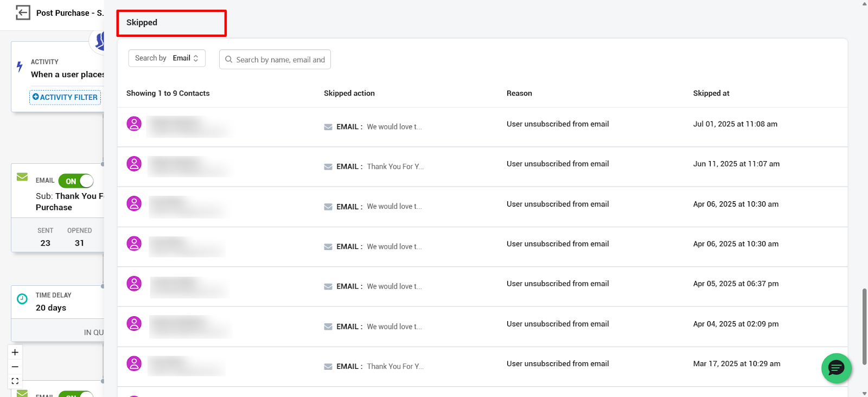Screen dimensions: 868x397
Task: Click 'Jun 11, 2025 at 11:07 am' timestamp
Action: click(x=736, y=164)
